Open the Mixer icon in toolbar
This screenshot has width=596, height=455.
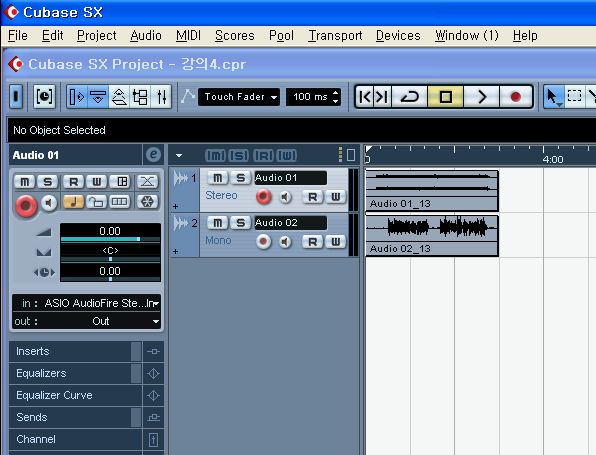coord(161,97)
